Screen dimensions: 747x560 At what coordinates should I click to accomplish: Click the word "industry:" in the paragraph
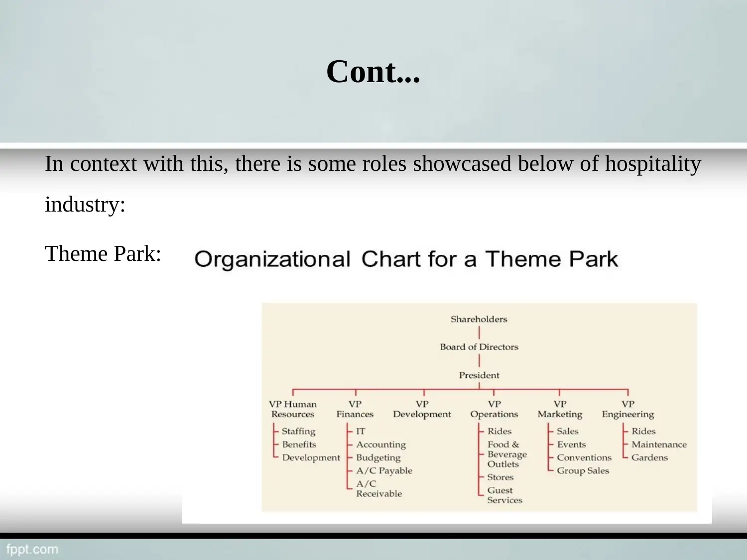coord(85,205)
